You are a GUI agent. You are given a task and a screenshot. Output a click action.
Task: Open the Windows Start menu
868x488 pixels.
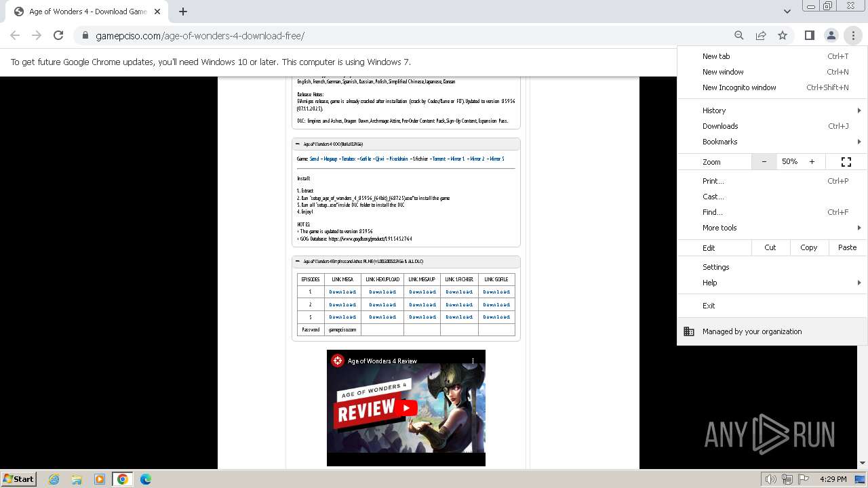tap(18, 479)
